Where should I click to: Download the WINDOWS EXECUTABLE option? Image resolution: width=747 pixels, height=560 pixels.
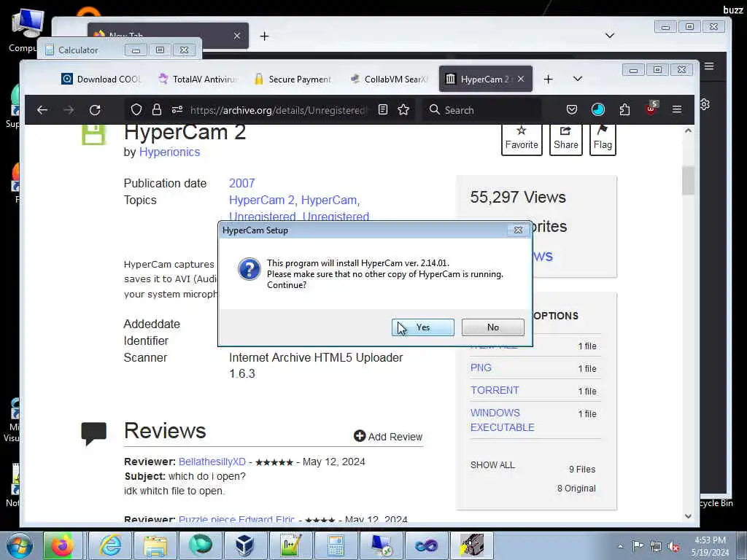(502, 420)
